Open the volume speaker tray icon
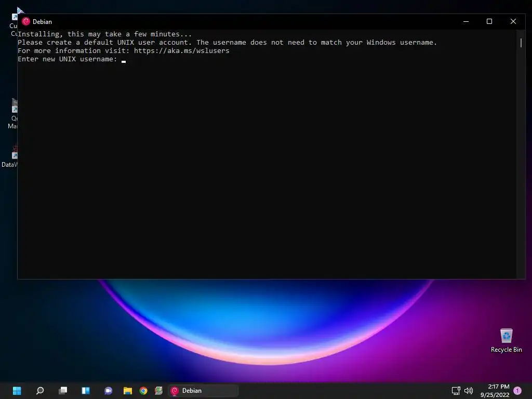The width and height of the screenshot is (532, 399). (x=469, y=391)
